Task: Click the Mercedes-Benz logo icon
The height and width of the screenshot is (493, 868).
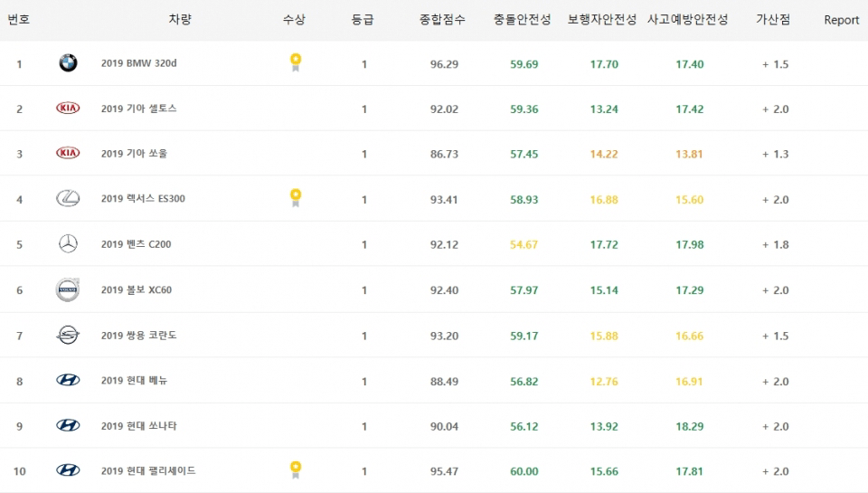Action: pos(68,243)
